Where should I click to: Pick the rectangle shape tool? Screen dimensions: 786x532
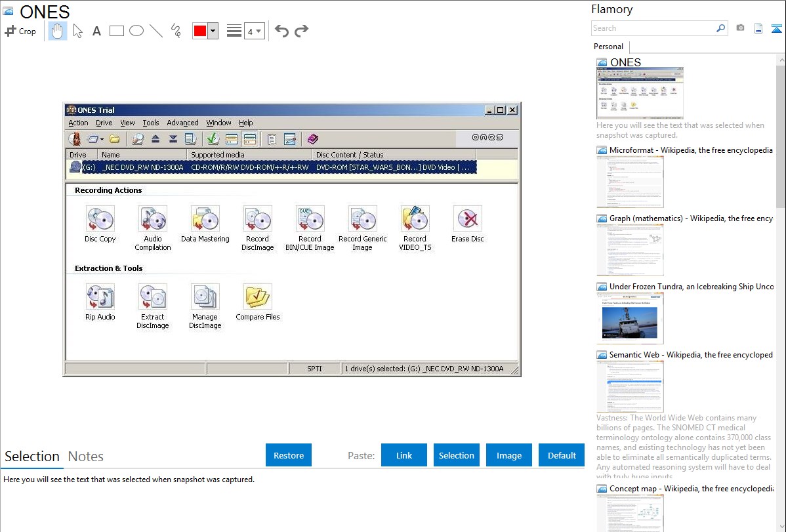click(116, 31)
